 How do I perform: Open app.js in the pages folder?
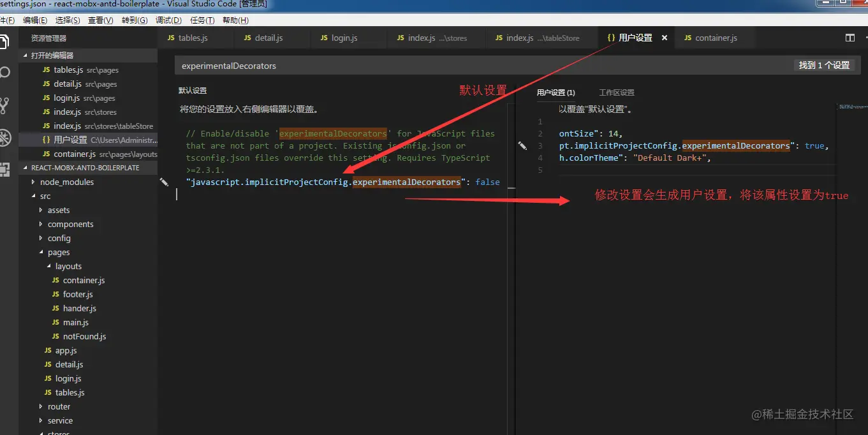coord(88,351)
